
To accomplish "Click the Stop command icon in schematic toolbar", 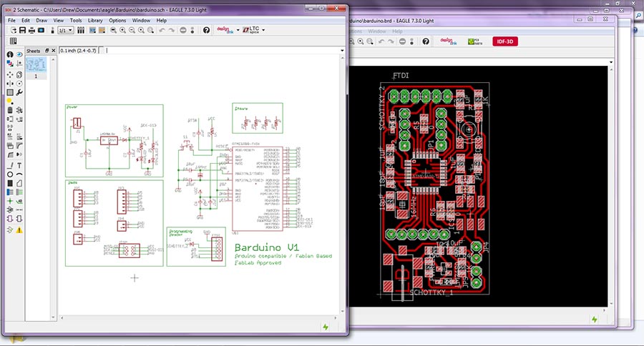I will (x=182, y=30).
